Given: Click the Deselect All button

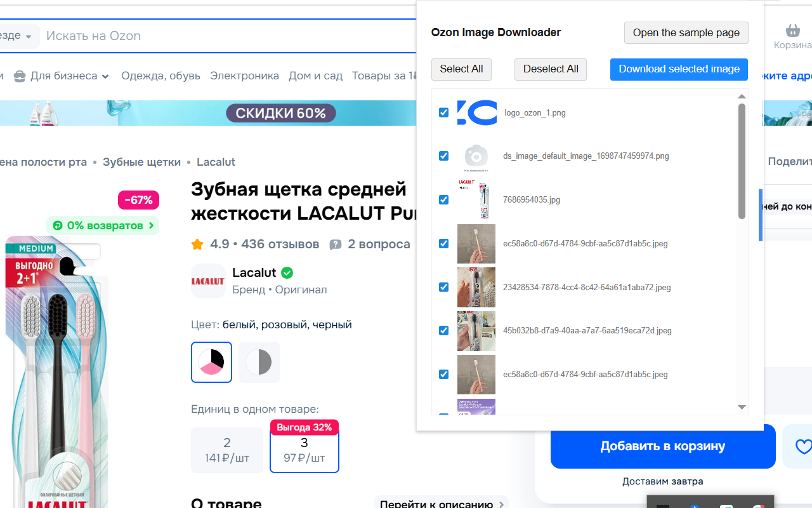Looking at the screenshot, I should coord(551,69).
